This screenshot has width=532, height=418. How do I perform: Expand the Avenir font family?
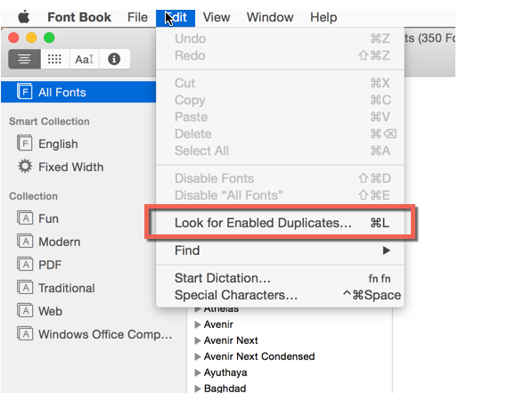pyautogui.click(x=198, y=324)
